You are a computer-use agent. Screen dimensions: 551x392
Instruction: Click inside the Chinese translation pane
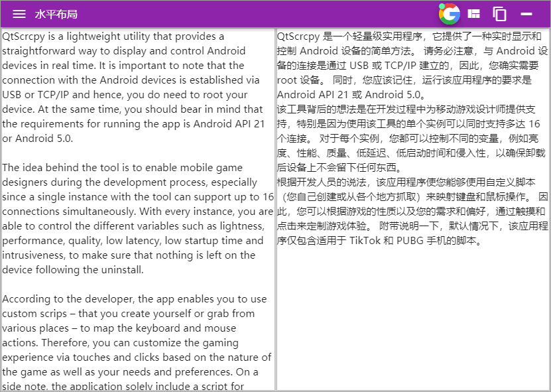coord(413,209)
